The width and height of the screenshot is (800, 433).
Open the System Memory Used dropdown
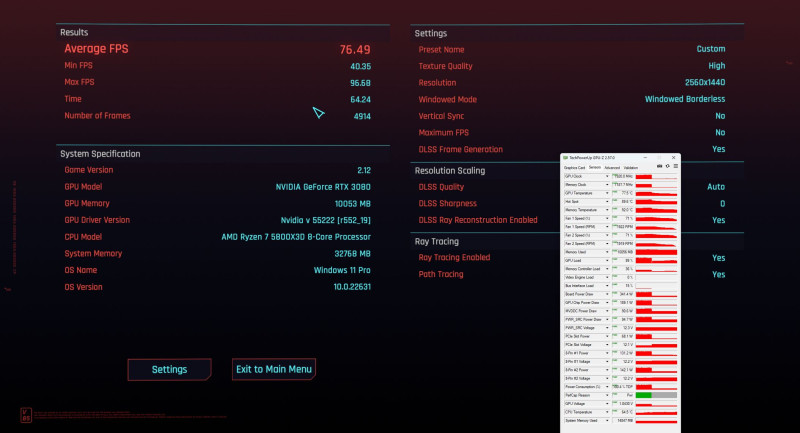pos(607,421)
